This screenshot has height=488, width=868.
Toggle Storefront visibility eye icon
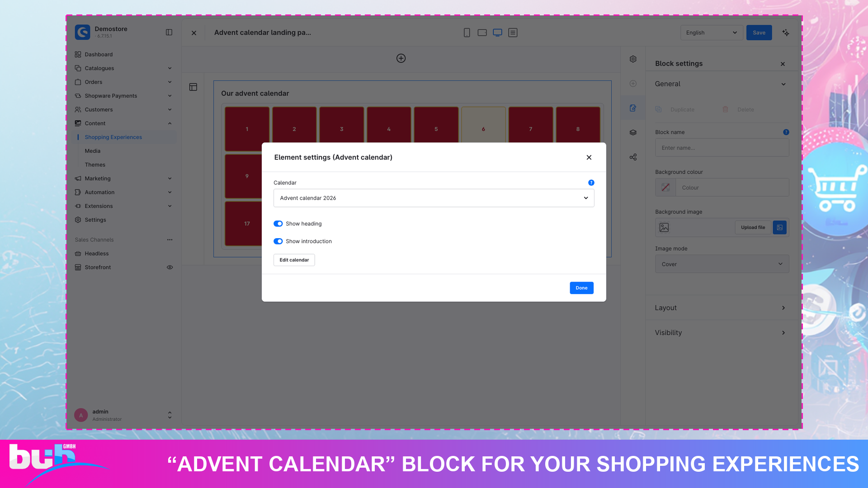click(170, 267)
